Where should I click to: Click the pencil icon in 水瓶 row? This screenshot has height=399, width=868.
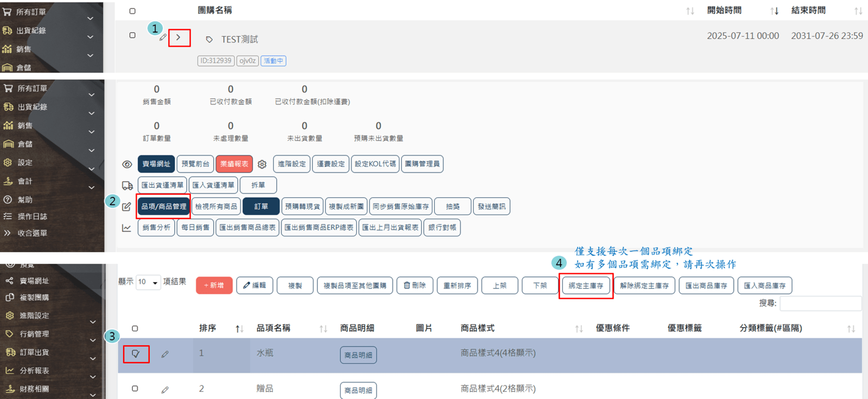pos(165,354)
